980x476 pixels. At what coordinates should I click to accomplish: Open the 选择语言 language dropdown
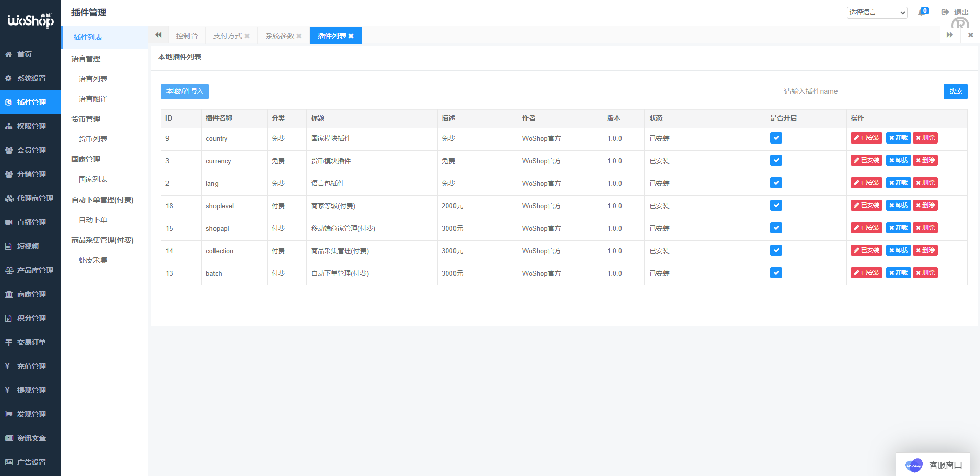(877, 12)
